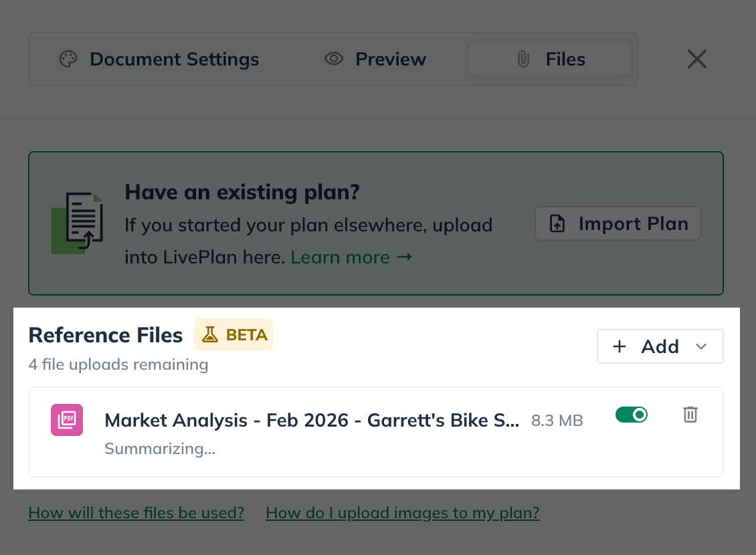Click the 'Have an existing plan?' heading
This screenshot has height=555, width=756.
tap(242, 192)
